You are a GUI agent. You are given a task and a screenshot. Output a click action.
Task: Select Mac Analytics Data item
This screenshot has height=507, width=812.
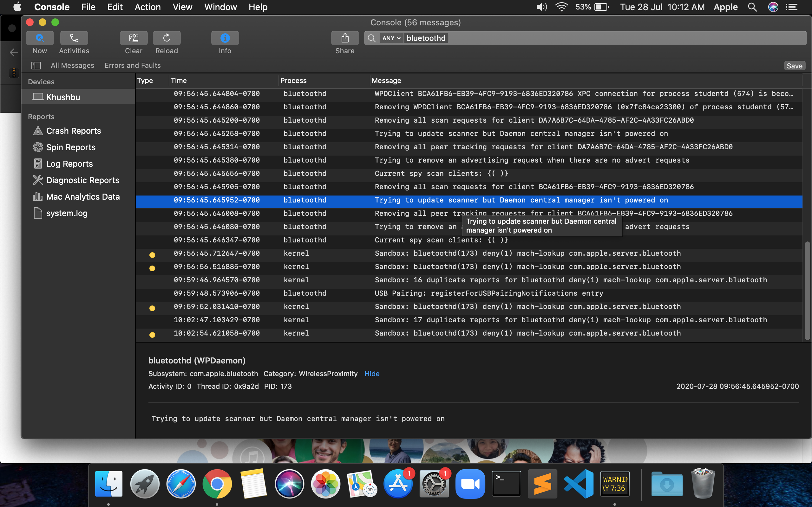(83, 197)
